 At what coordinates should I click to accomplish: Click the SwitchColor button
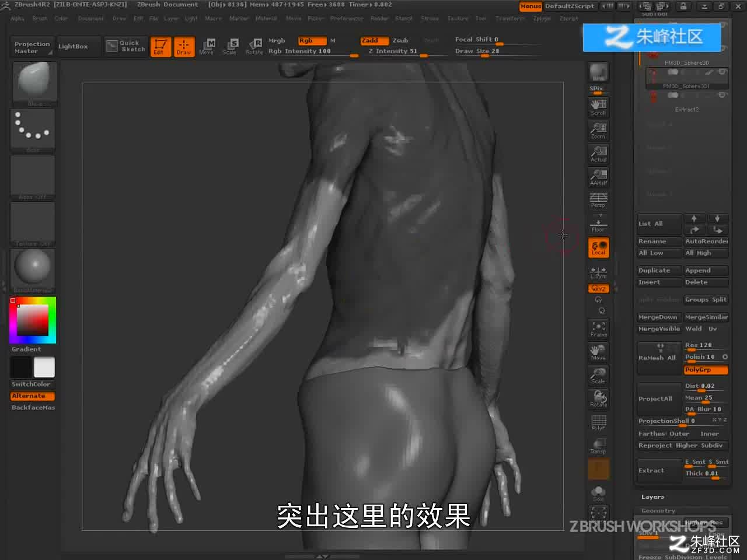point(33,384)
